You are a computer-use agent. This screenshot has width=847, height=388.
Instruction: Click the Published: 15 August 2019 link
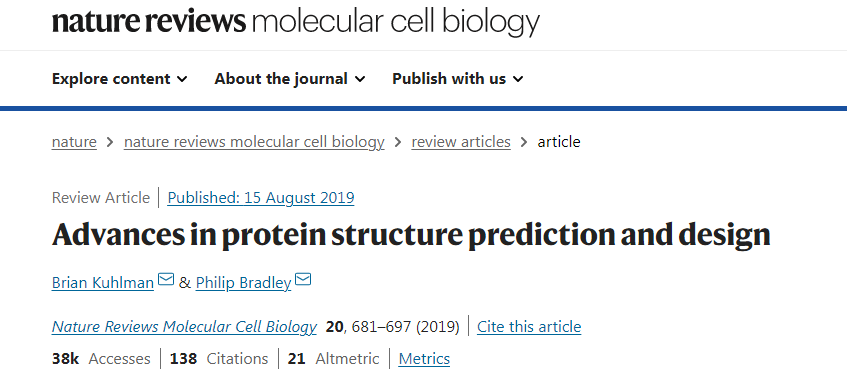pyautogui.click(x=261, y=198)
